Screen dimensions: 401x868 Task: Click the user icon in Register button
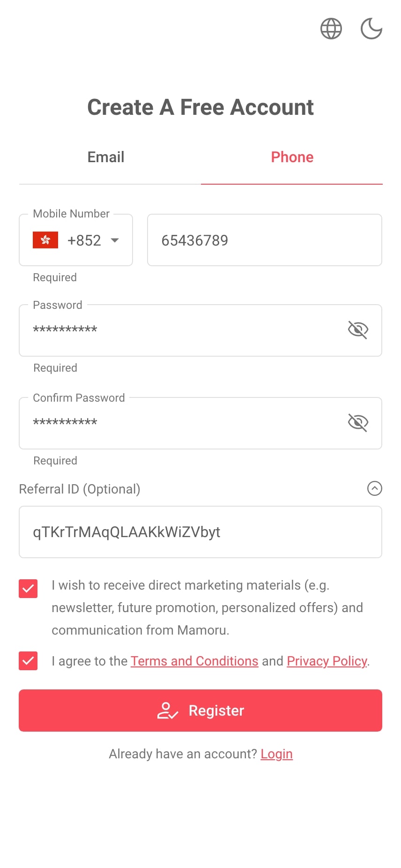click(167, 711)
